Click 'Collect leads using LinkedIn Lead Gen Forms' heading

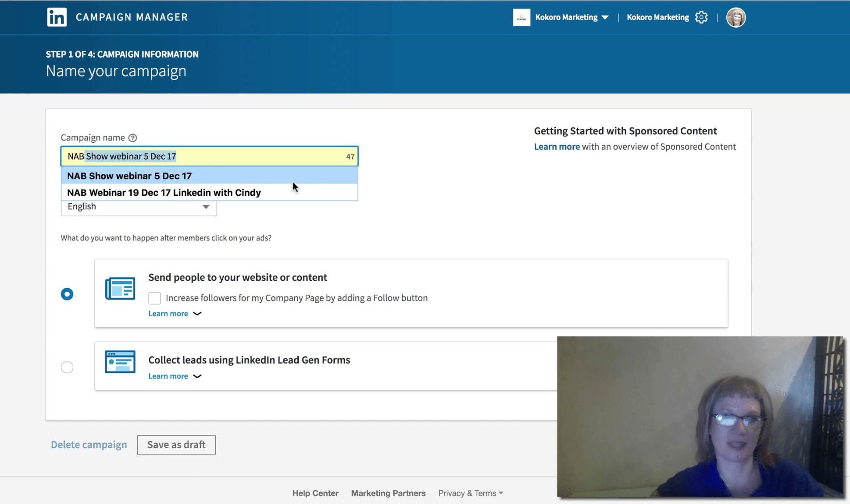tap(249, 359)
